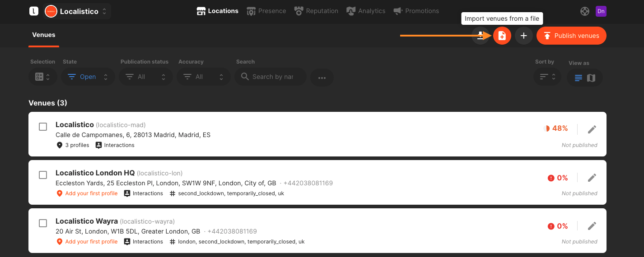This screenshot has height=257, width=644.
Task: Open the Dn user avatar menu
Action: (x=601, y=11)
